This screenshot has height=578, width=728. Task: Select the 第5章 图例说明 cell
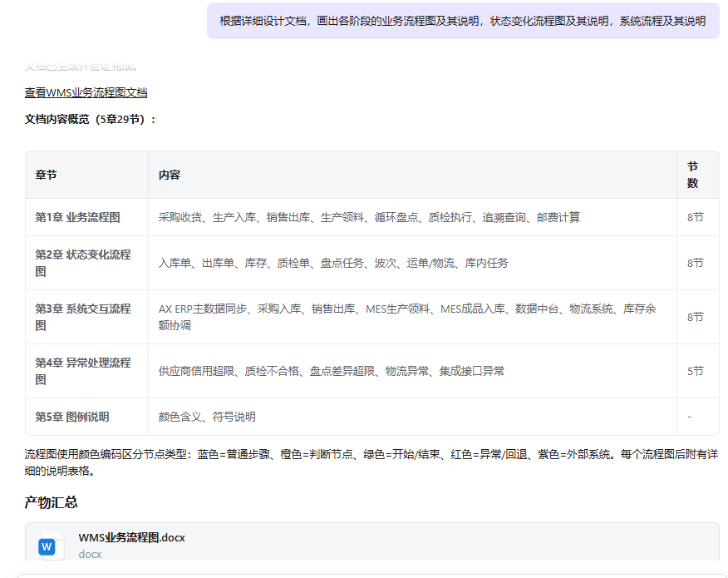pyautogui.click(x=71, y=417)
